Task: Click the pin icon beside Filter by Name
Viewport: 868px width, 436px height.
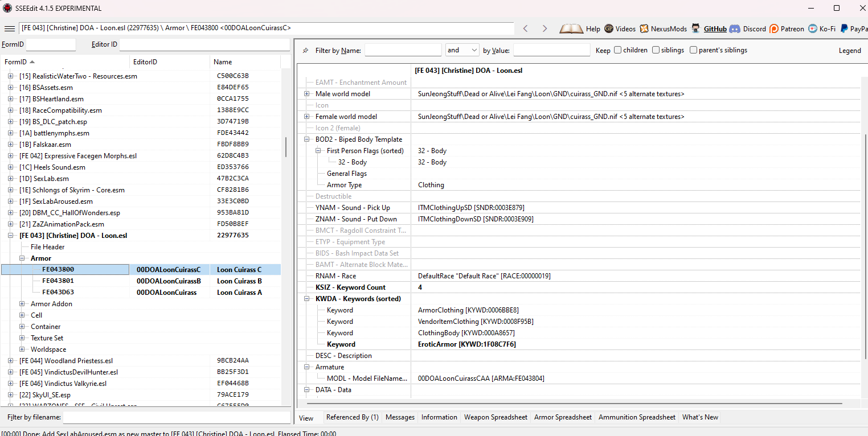Action: tap(305, 51)
